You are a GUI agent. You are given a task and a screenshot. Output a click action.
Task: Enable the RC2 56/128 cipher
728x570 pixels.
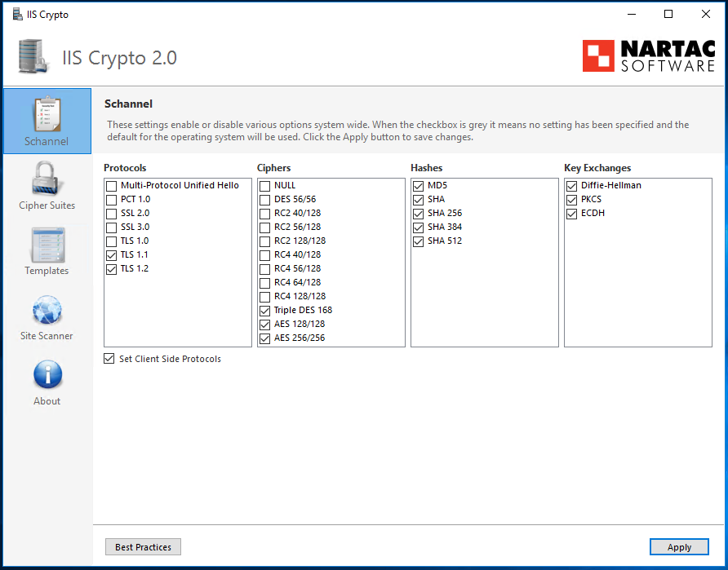pos(264,228)
